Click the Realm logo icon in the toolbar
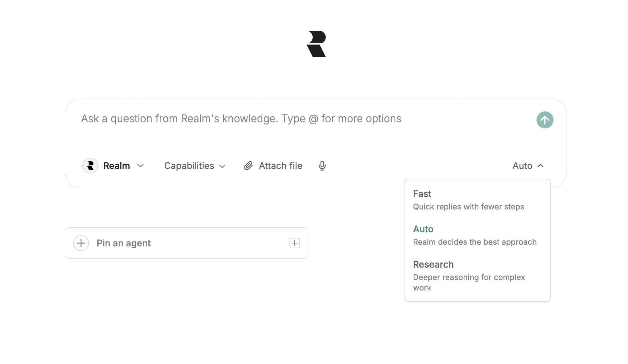The image size is (628, 364). 90,166
